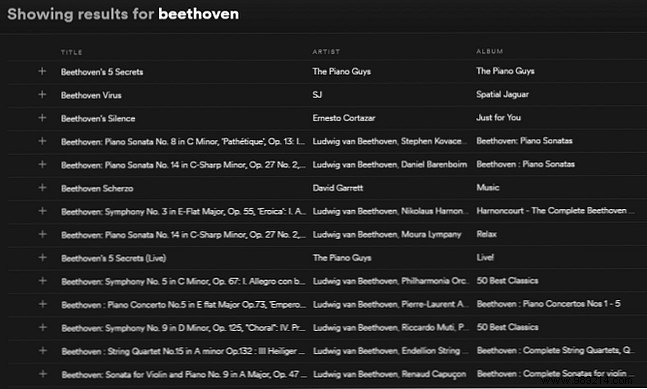The height and width of the screenshot is (389, 647).
Task: Add Beethoven's 5 Secrets with plus icon
Action: (42, 71)
